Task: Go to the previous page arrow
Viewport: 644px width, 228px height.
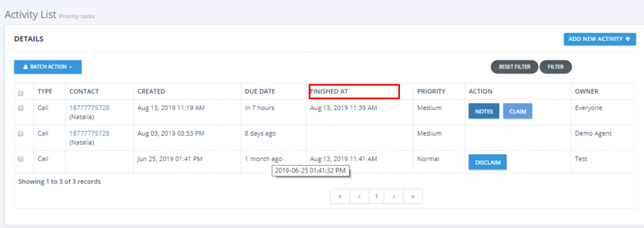Action: click(359, 197)
